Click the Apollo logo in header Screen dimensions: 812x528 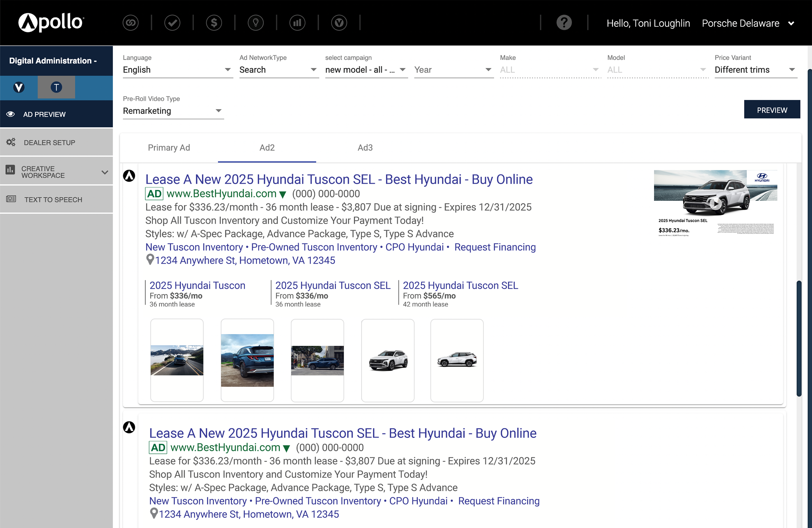(51, 23)
